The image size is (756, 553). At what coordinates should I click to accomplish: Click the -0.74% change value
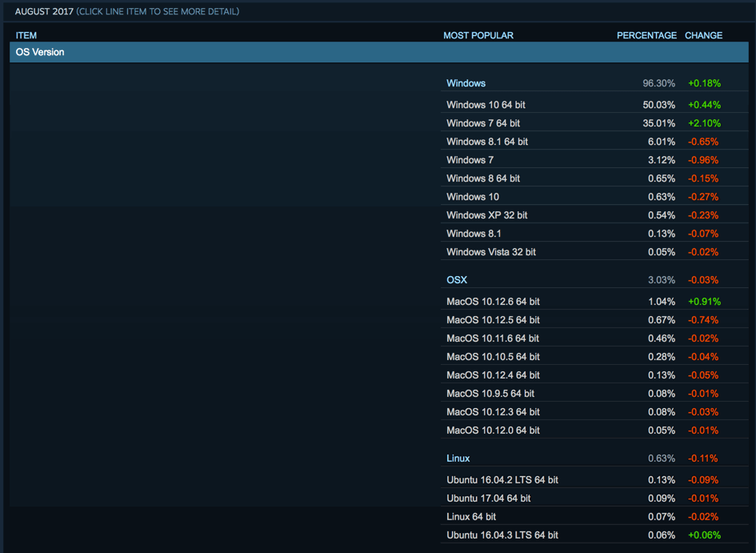point(703,320)
